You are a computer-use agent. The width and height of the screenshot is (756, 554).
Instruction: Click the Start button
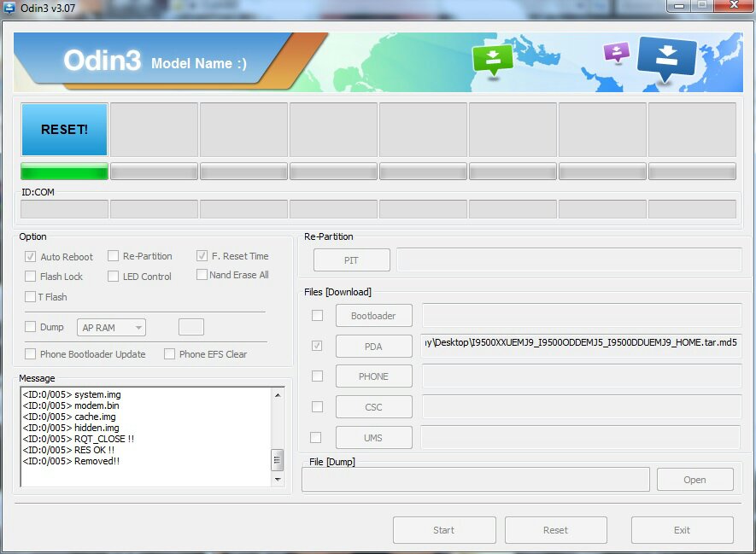444,530
